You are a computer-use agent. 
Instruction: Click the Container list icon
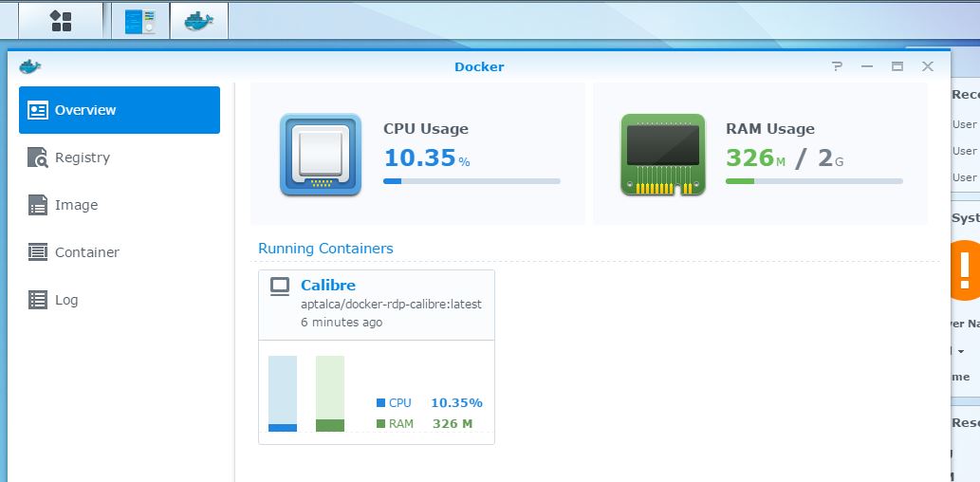point(38,252)
